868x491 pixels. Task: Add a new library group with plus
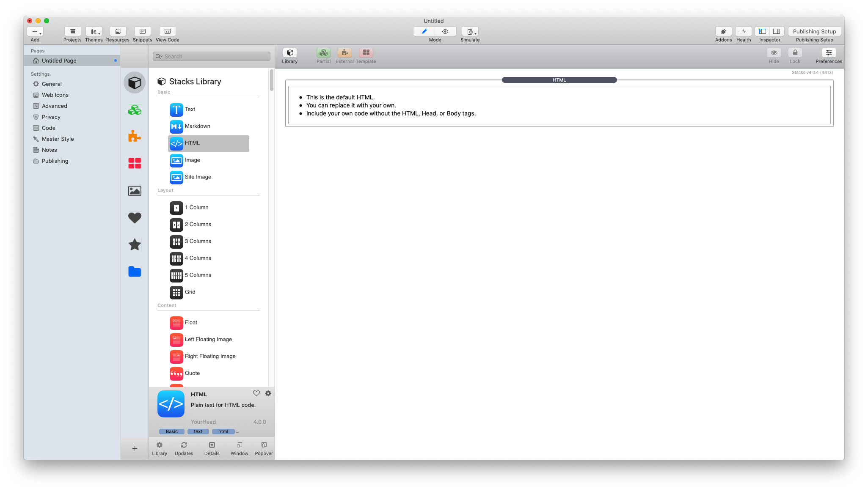point(135,448)
